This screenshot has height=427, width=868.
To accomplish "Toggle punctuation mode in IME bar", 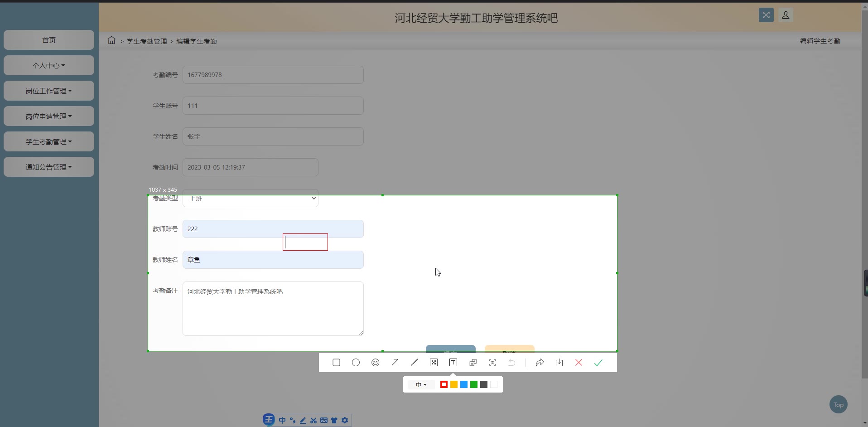I will (x=293, y=421).
